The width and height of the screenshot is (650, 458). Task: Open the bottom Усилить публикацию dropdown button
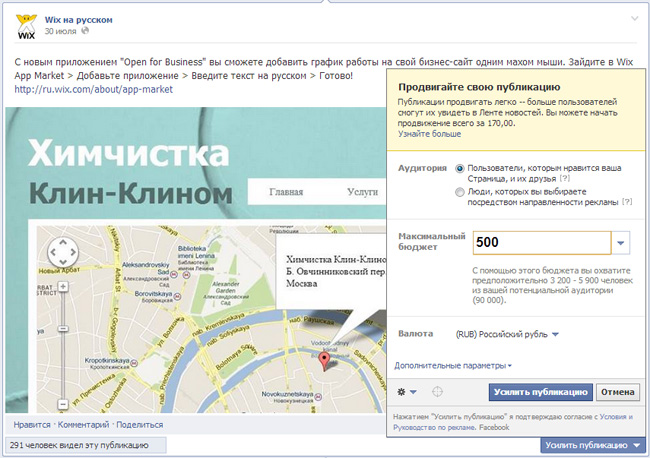coord(592,446)
